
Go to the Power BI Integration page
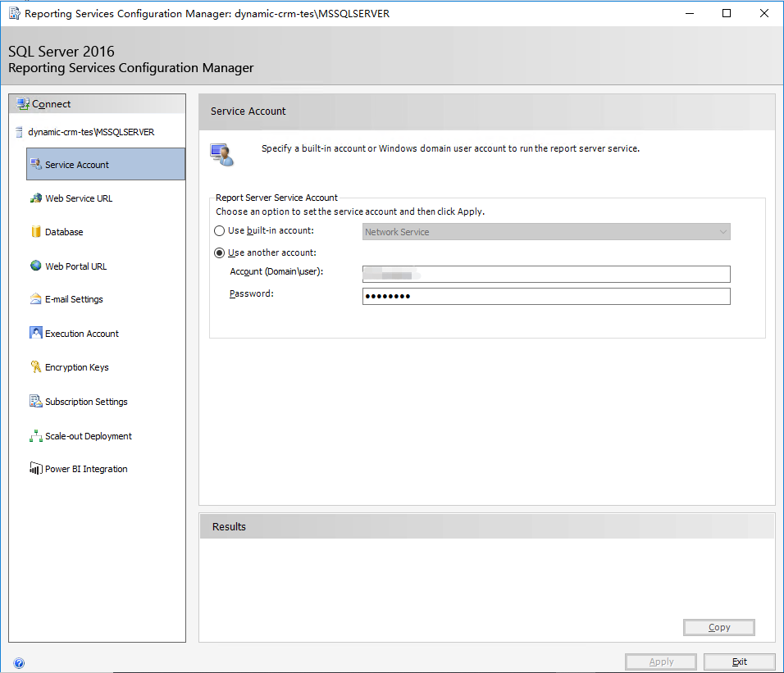pos(86,469)
